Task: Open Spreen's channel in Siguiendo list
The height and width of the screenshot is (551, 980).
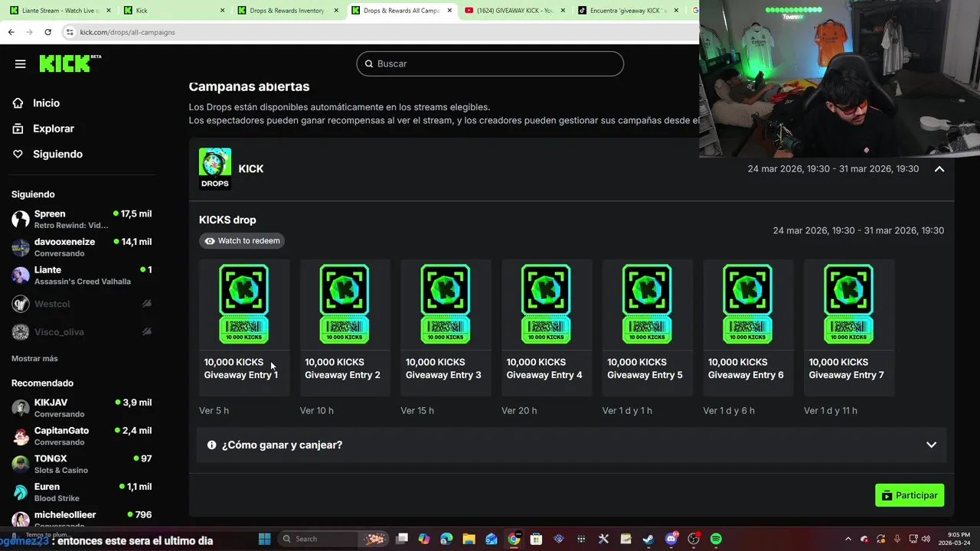Action: pyautogui.click(x=81, y=219)
